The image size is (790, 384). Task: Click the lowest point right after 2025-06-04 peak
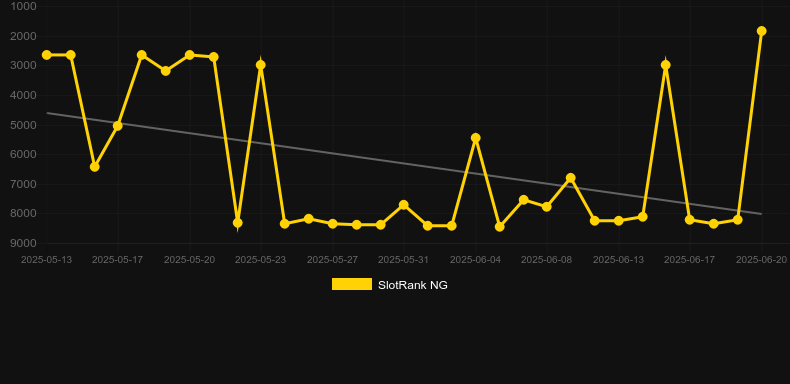[x=500, y=227]
